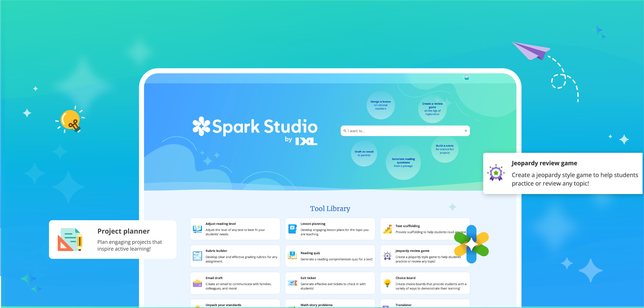Click the user profile avatar icon
Image resolution: width=644 pixels, height=308 pixels.
(467, 77)
